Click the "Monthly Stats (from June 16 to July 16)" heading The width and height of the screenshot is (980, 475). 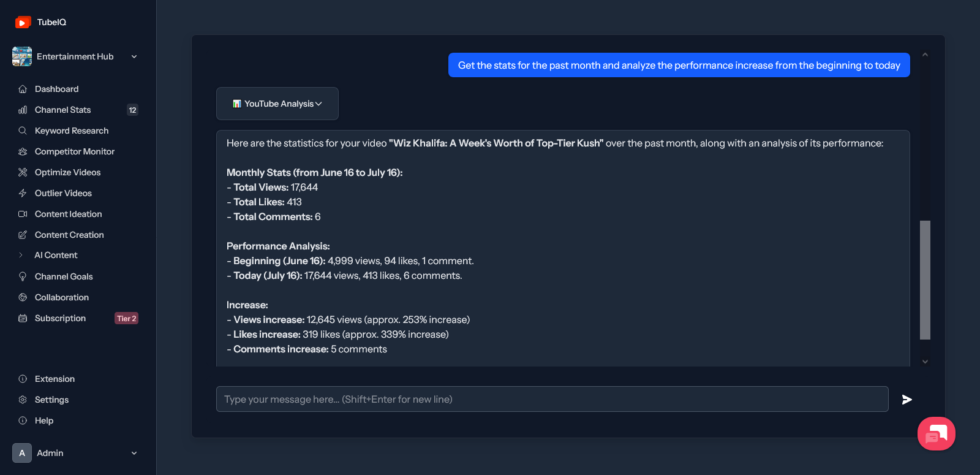click(314, 173)
